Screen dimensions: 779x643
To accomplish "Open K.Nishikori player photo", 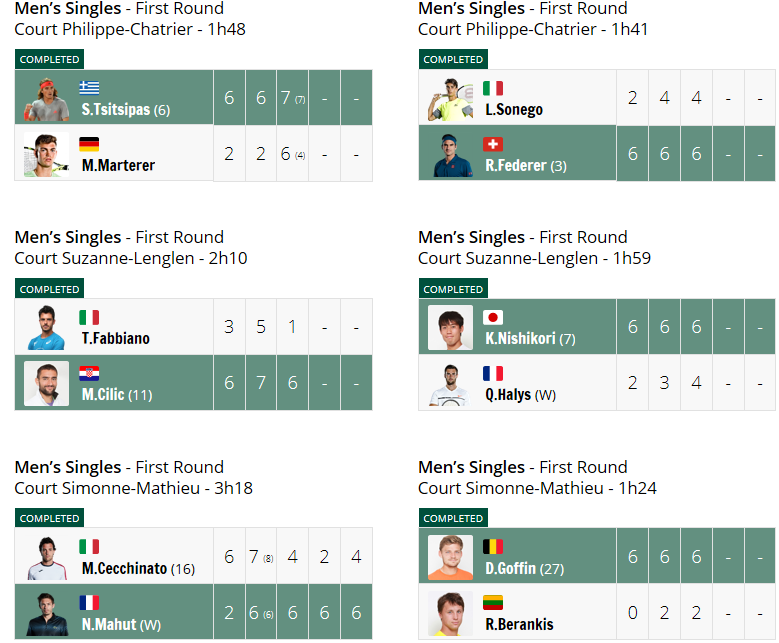I will point(451,327).
